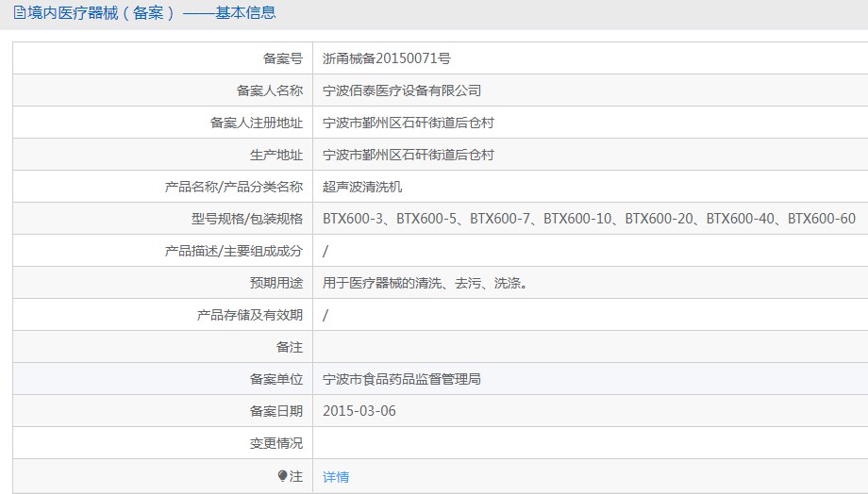Click the 生产地址 label

point(276,155)
